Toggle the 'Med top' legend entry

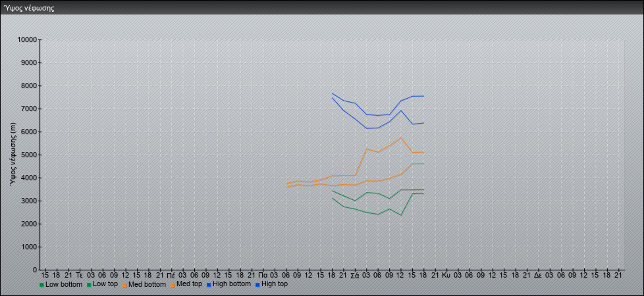186,284
